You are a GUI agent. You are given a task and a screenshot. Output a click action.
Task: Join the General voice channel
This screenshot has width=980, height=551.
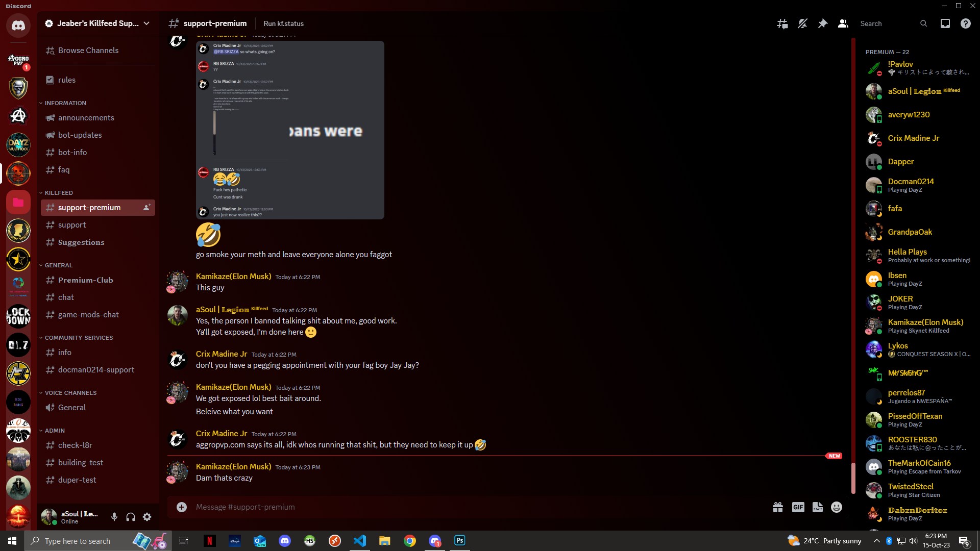point(98,408)
